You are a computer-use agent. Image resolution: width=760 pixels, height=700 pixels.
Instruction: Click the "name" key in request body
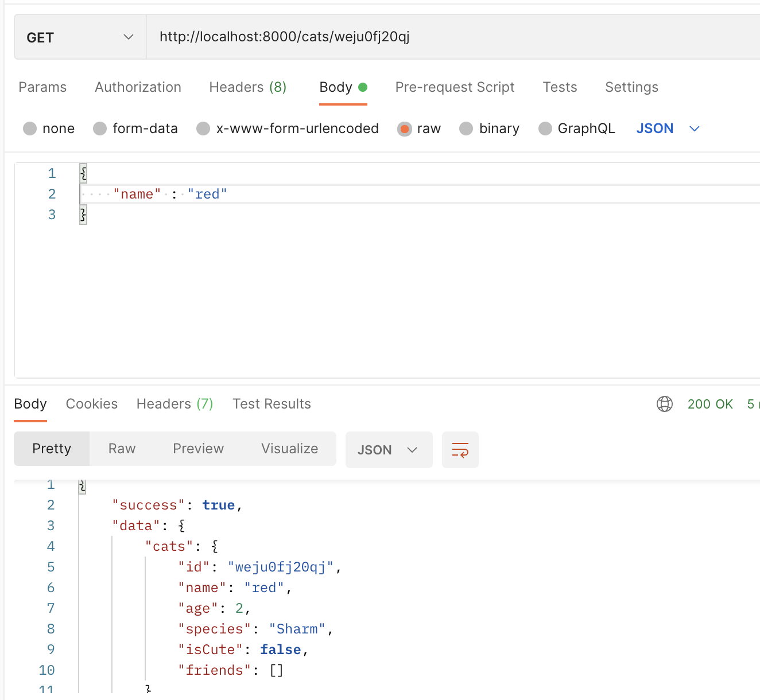click(x=137, y=194)
